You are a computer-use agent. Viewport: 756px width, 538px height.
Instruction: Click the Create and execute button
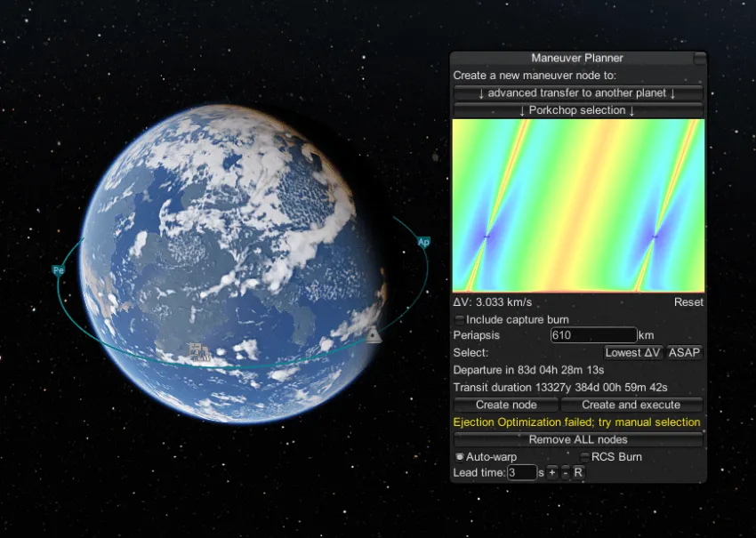[631, 405]
